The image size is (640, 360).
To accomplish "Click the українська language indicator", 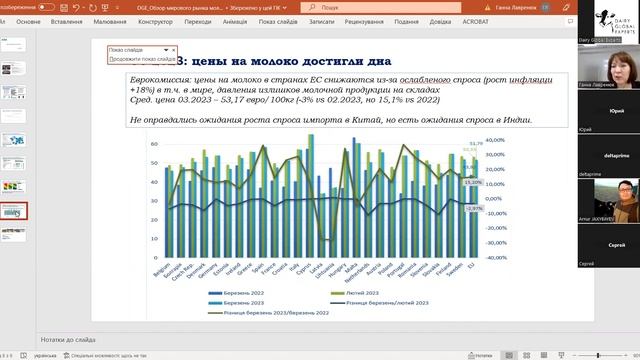I will [45, 356].
